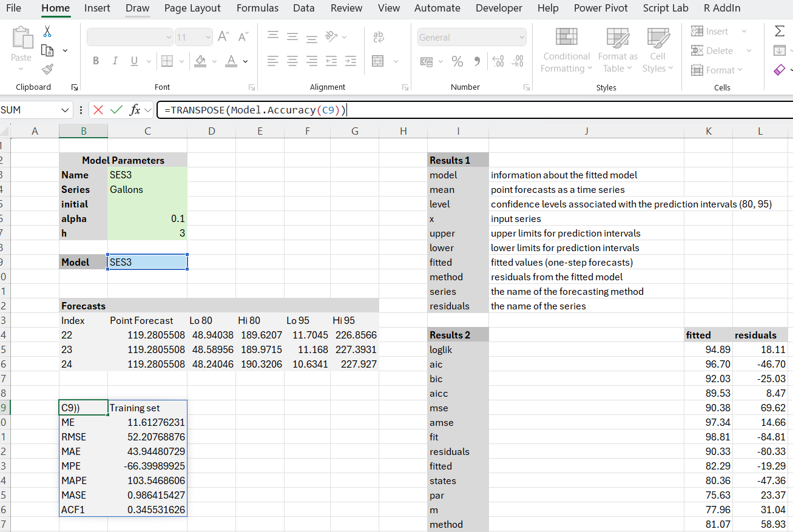Screen dimensions: 793x532
Task: Expand the Paste options arrow
Action: [21, 69]
